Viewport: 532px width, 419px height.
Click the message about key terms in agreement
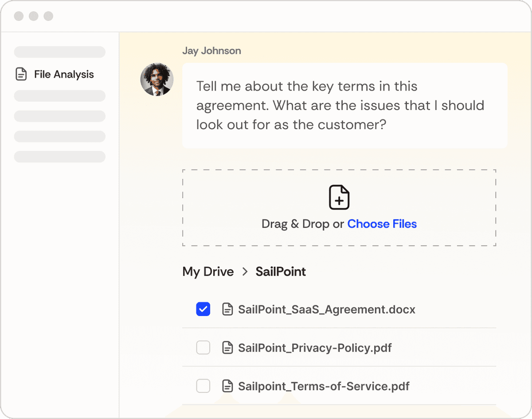[345, 106]
